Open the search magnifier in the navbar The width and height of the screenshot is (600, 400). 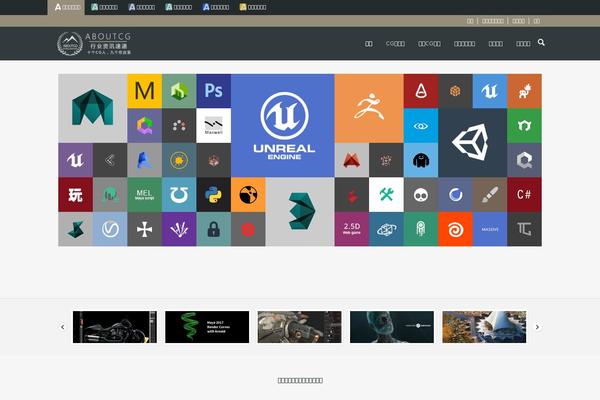(x=541, y=42)
